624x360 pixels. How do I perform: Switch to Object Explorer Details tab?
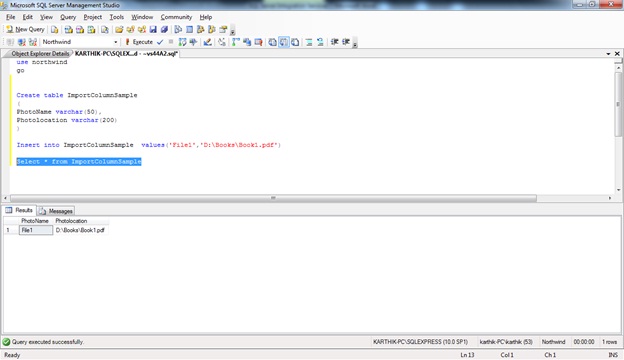[39, 54]
